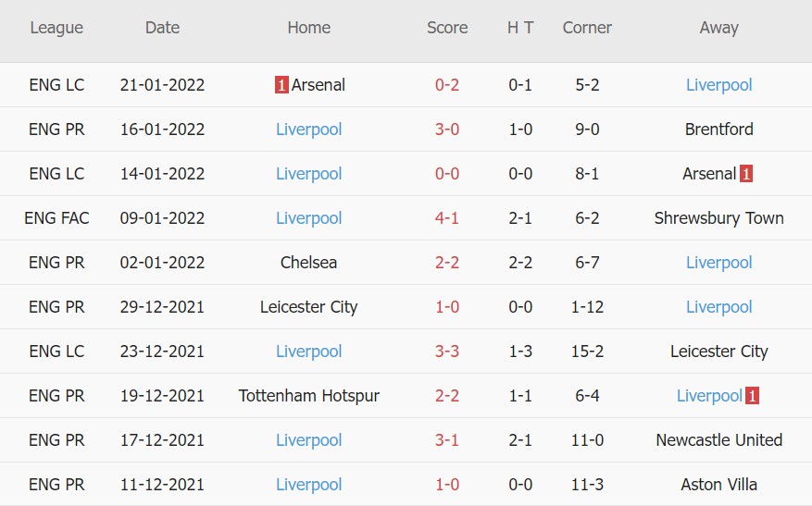Click the Score column header
This screenshot has height=506, width=812.
coord(447,28)
